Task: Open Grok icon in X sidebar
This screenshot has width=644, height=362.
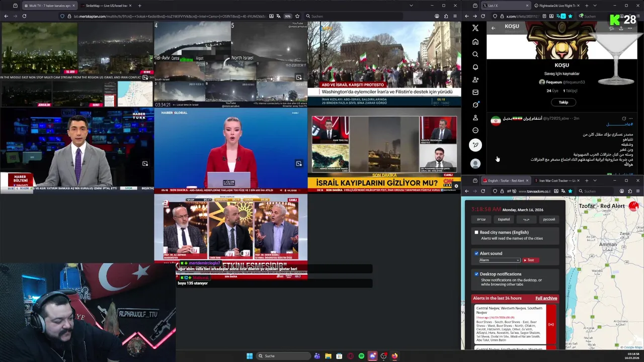Action: 475,105
